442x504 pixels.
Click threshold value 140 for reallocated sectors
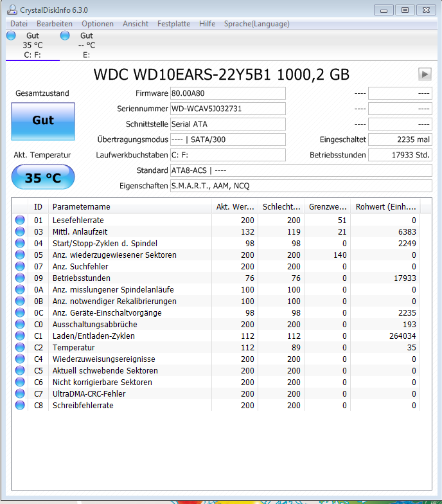click(x=340, y=255)
